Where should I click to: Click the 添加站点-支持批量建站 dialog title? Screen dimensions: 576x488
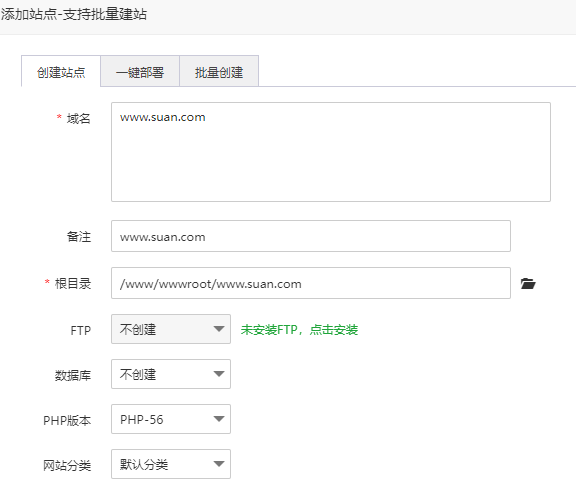coord(73,15)
